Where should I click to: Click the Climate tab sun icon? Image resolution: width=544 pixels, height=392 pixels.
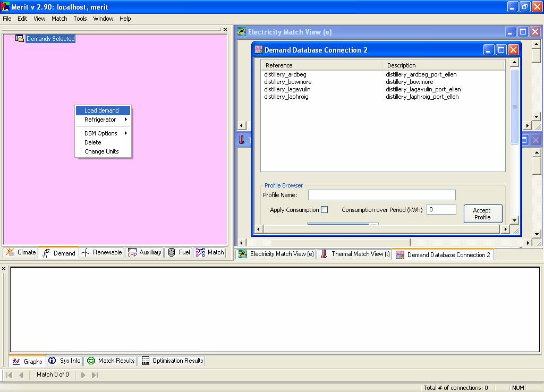point(10,253)
